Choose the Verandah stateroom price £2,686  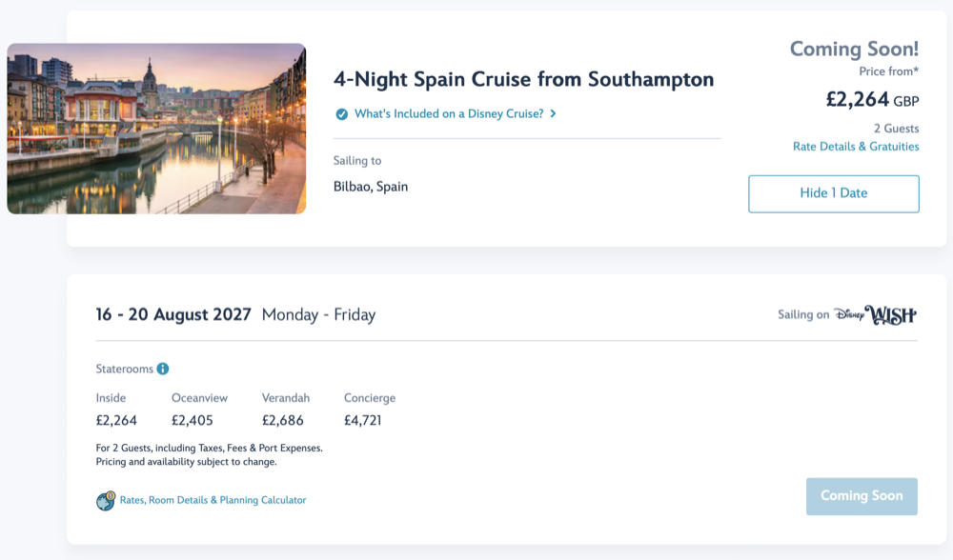coord(282,420)
